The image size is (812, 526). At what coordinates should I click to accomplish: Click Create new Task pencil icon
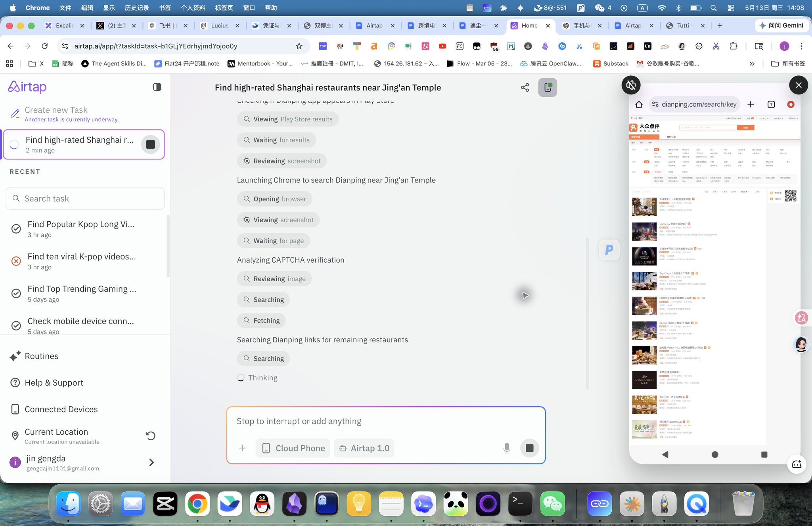(15, 114)
